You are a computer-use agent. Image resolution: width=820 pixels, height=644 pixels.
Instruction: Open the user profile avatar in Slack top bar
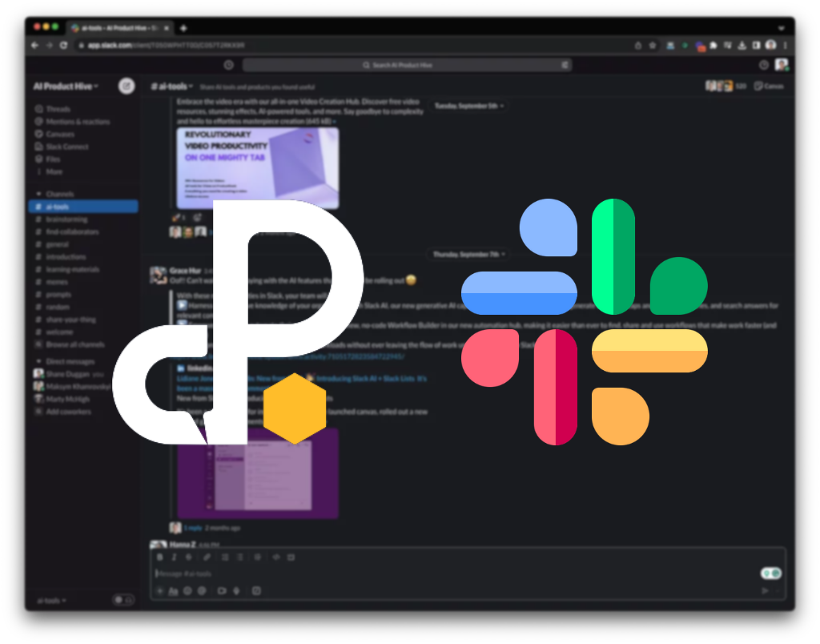point(782,65)
